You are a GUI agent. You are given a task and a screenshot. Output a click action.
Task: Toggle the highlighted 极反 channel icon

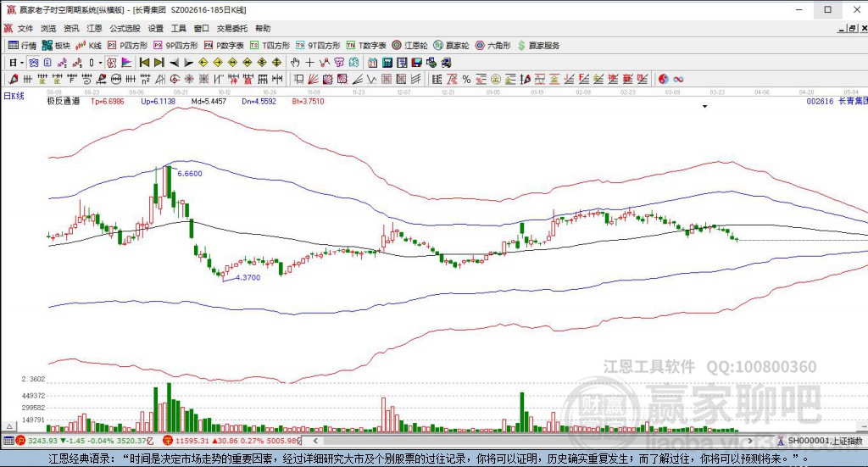pos(111,63)
